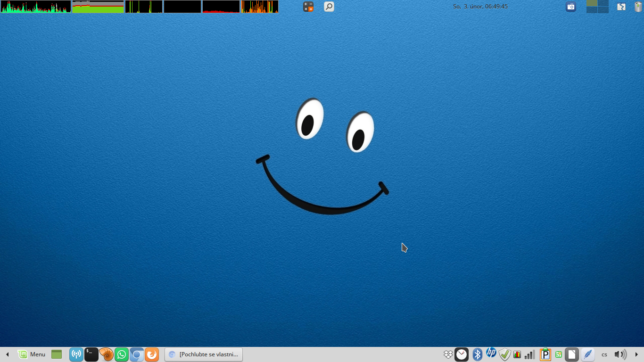Open the Linux Mint Menu
The height and width of the screenshot is (362, 644).
(32, 354)
